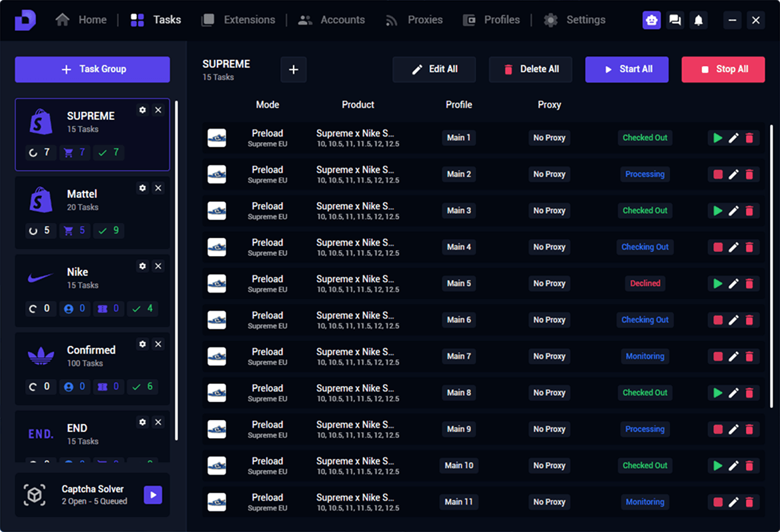Open the SUPREME group settings gear
Viewport: 780px width, 532px height.
click(x=142, y=110)
